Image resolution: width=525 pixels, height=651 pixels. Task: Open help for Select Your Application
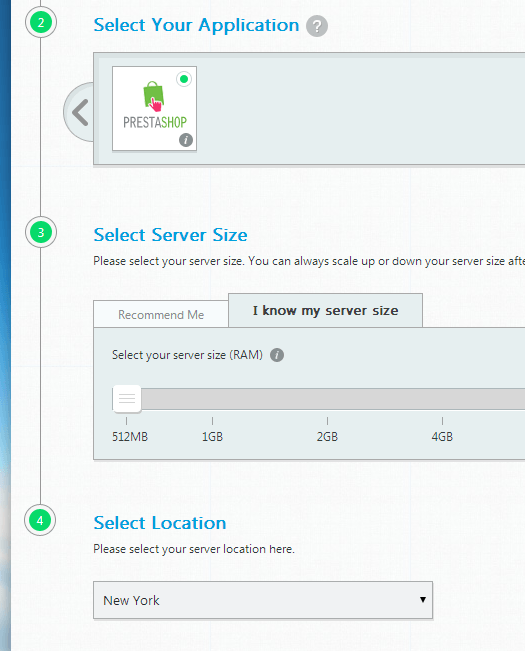pyautogui.click(x=317, y=26)
